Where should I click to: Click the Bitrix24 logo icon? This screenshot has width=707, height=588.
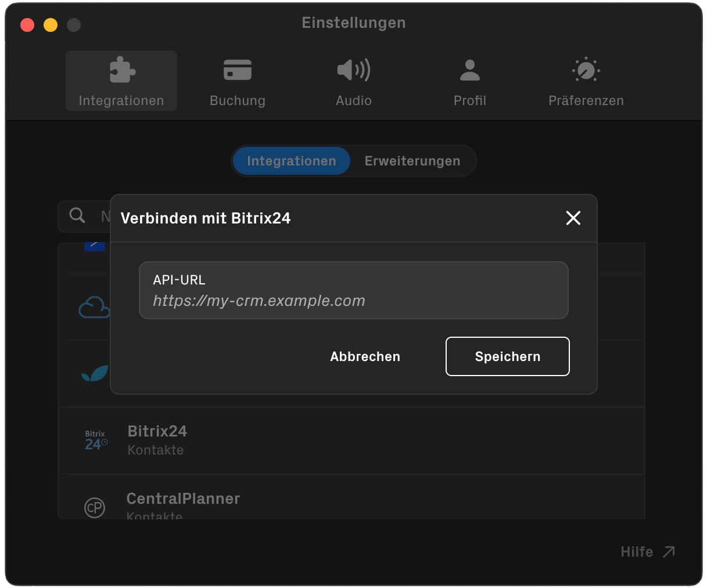tap(96, 441)
